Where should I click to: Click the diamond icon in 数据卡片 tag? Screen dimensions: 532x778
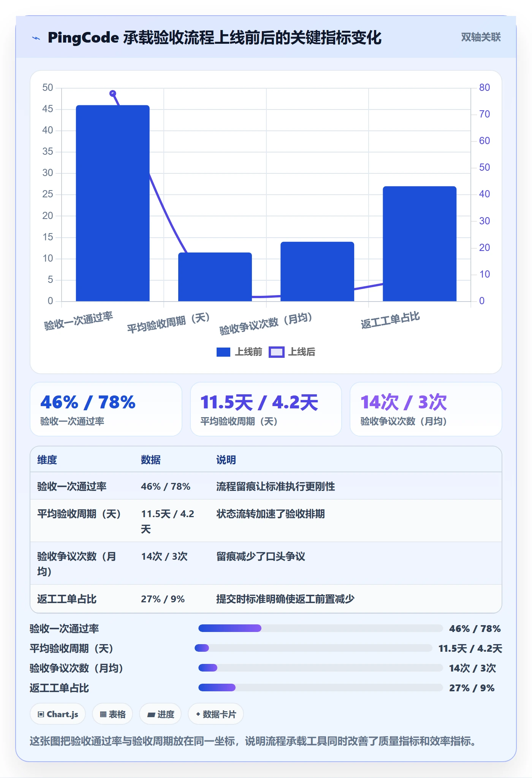click(198, 714)
